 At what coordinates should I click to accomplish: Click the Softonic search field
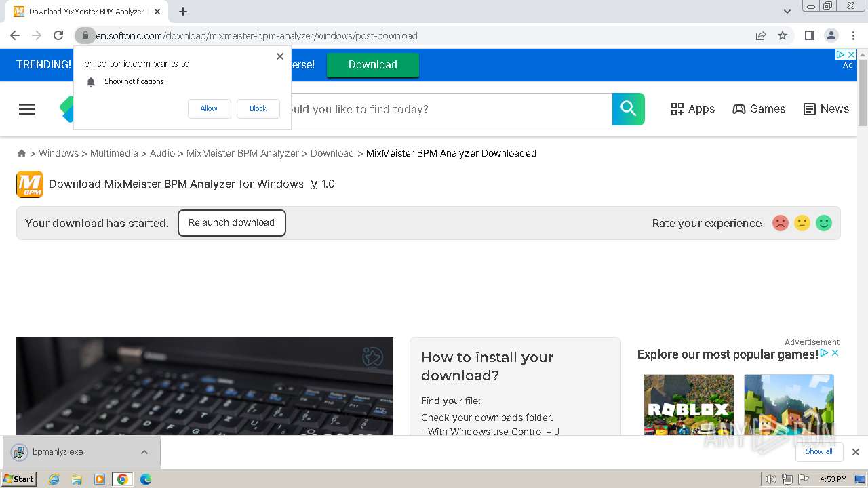tap(451, 109)
